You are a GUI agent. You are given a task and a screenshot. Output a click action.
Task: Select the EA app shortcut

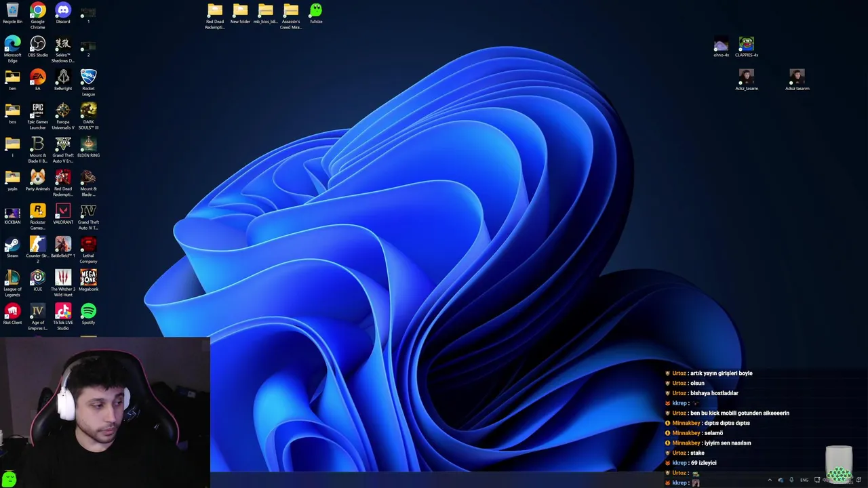coord(37,80)
